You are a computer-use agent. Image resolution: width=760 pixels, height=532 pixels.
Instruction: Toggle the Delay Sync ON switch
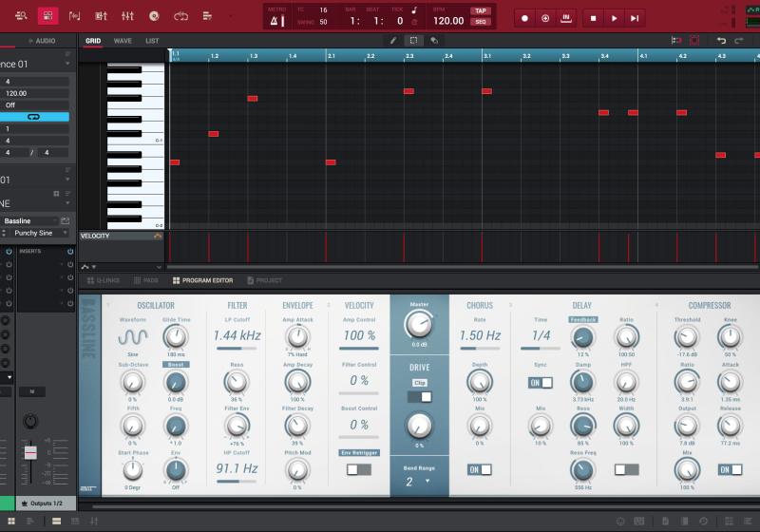541,382
